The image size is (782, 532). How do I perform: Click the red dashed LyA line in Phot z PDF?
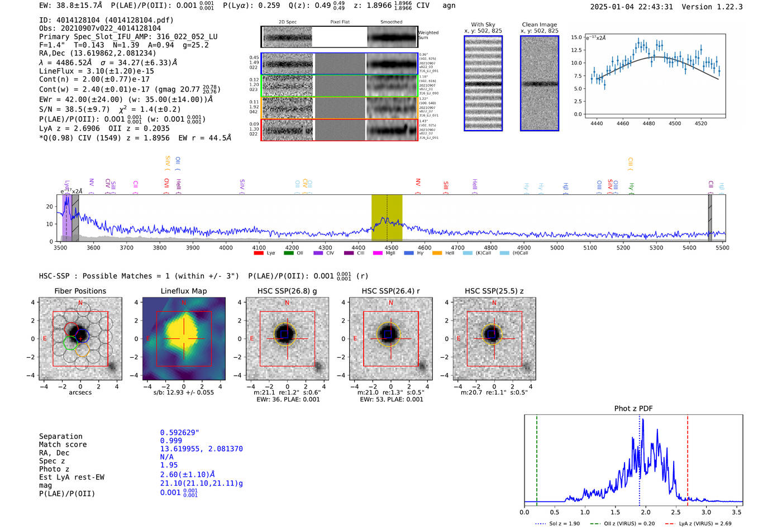[x=688, y=460]
